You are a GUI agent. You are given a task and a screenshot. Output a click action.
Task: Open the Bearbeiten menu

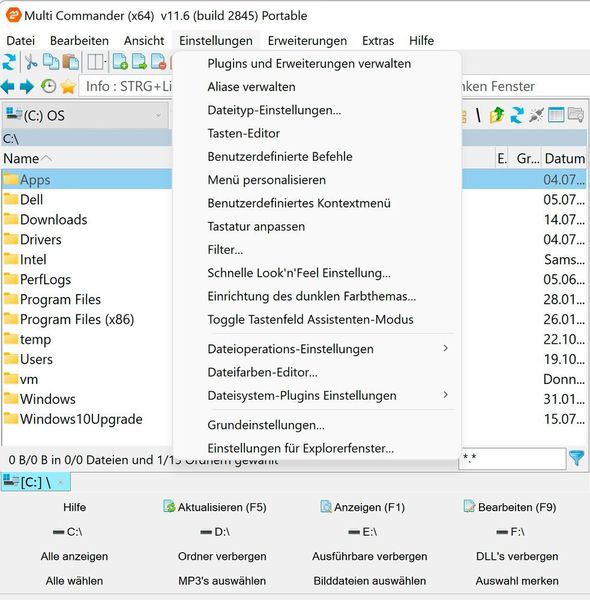click(x=79, y=41)
